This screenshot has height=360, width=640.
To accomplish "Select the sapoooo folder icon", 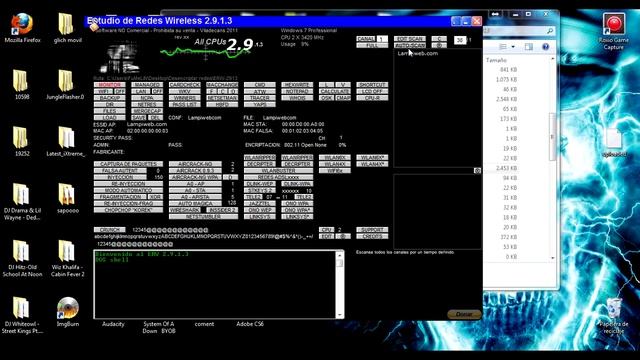I will (67, 198).
